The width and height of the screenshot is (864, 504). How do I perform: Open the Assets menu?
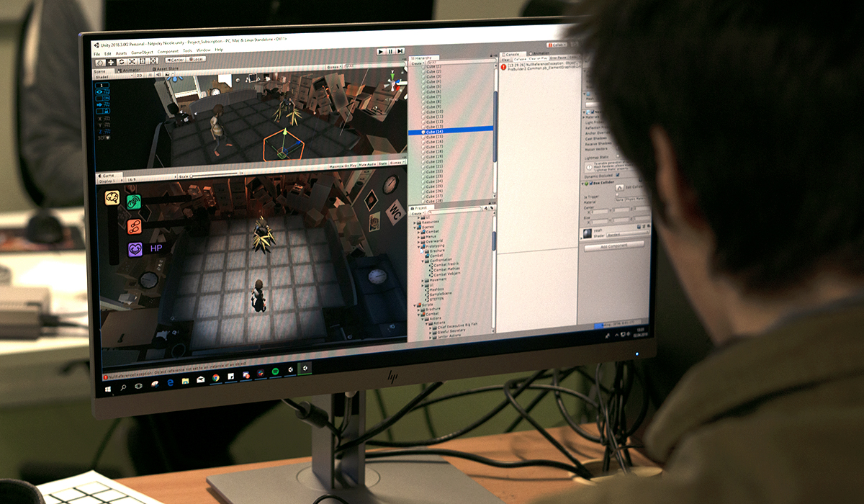coord(121,53)
